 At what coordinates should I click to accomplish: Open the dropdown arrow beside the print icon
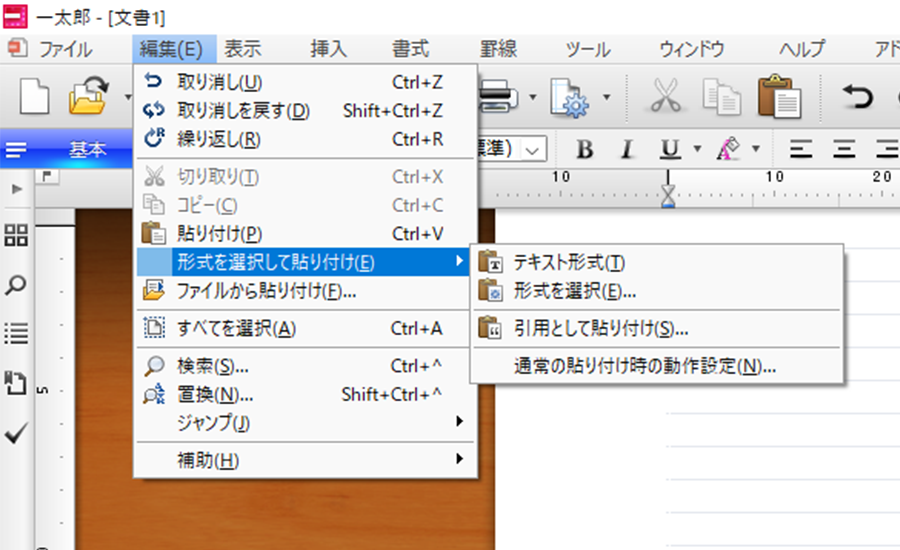[534, 97]
